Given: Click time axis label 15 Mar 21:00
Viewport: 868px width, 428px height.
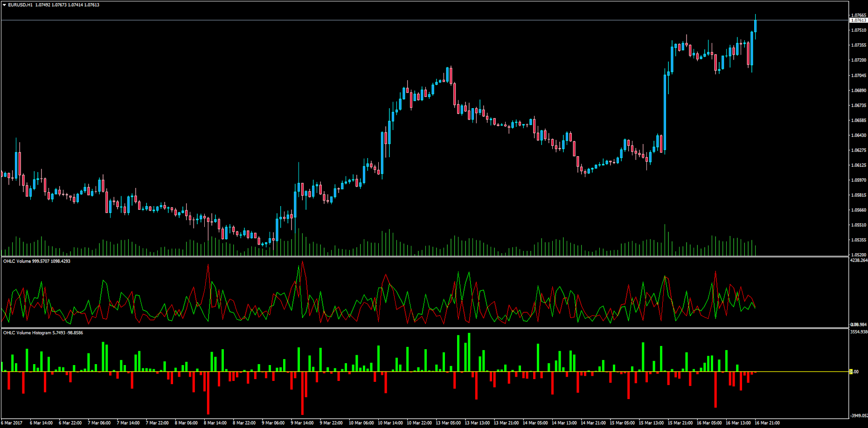Looking at the screenshot, I should point(681,423).
